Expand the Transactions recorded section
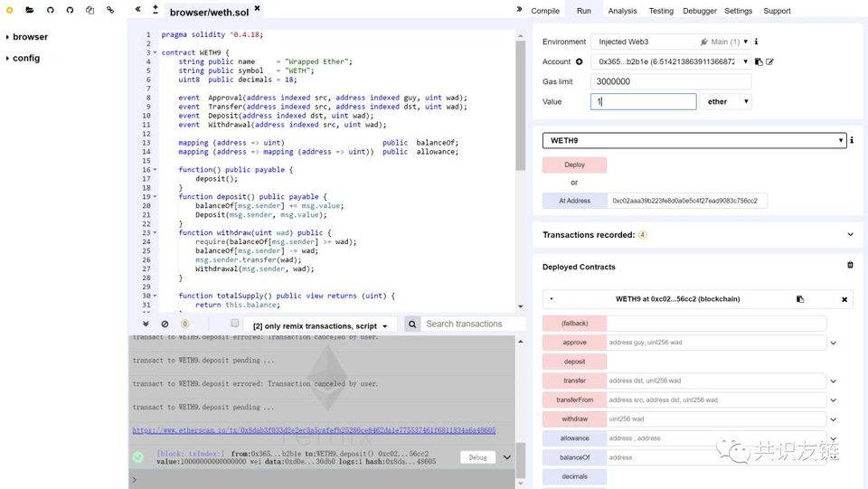The image size is (868, 489). 850,234
